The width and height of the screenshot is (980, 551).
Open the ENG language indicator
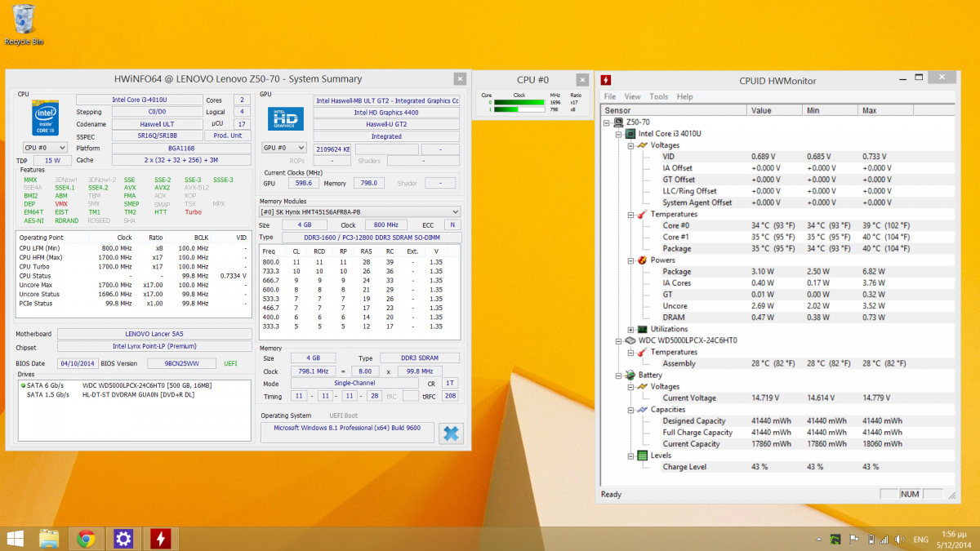920,540
